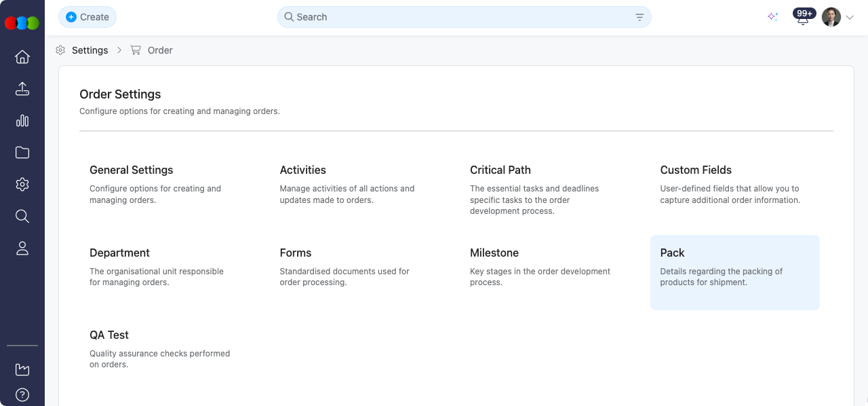This screenshot has height=406, width=868.
Task: Click the AI sparkle icon
Action: point(772,17)
